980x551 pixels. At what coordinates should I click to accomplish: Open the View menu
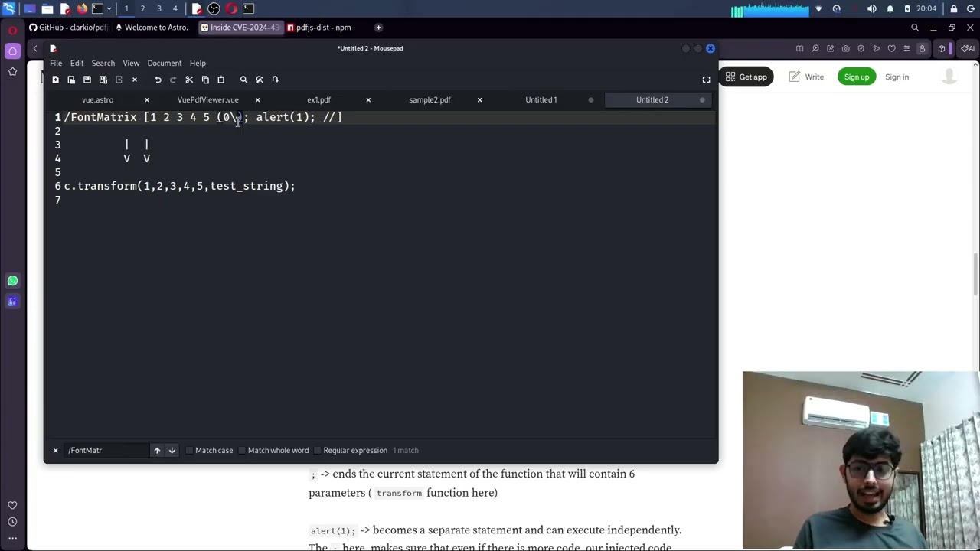(131, 63)
